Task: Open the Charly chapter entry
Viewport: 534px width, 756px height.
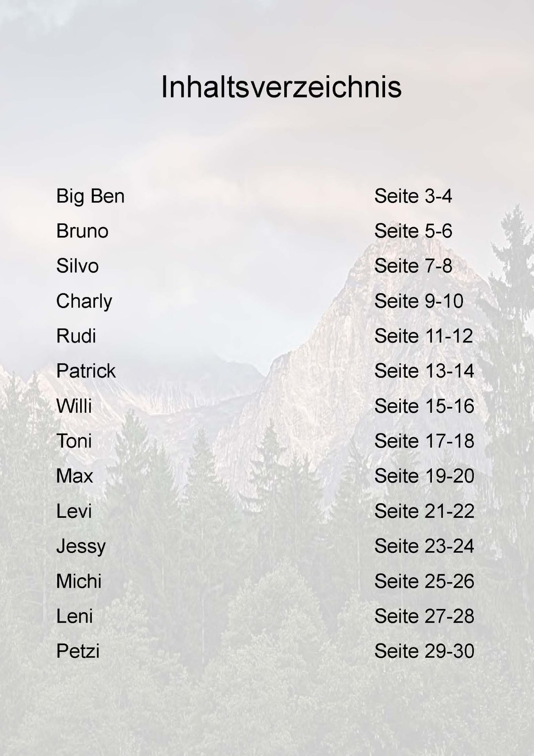Action: [84, 301]
